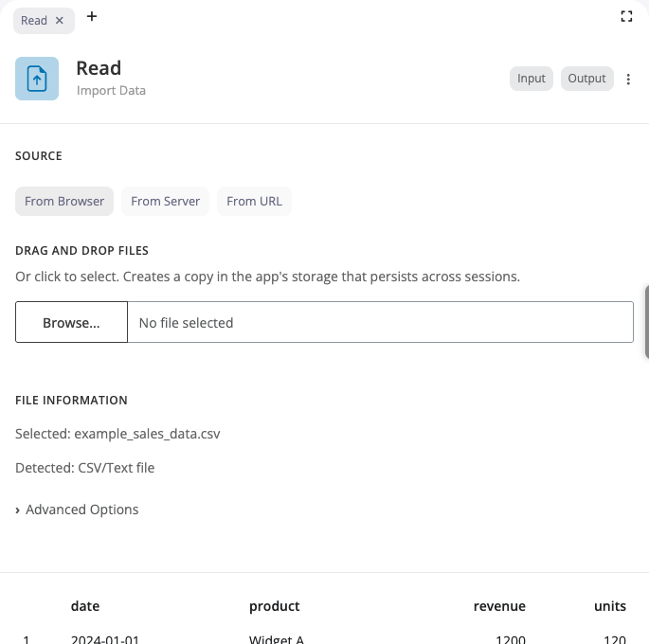Click the product column header
649x644 pixels.
click(x=274, y=606)
